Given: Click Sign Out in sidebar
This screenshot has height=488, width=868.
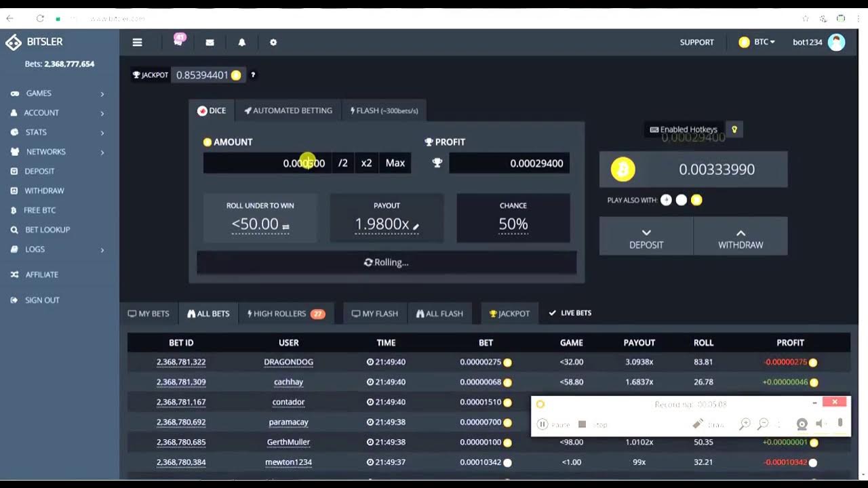Looking at the screenshot, I should [42, 300].
